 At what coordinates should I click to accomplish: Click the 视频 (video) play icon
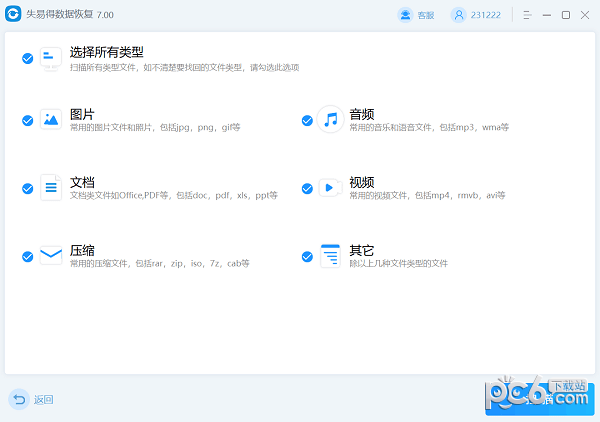tap(330, 188)
